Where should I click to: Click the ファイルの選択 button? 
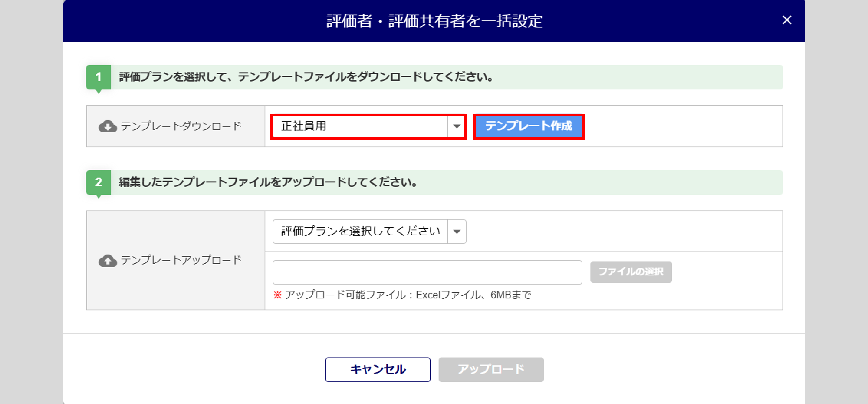pos(631,272)
